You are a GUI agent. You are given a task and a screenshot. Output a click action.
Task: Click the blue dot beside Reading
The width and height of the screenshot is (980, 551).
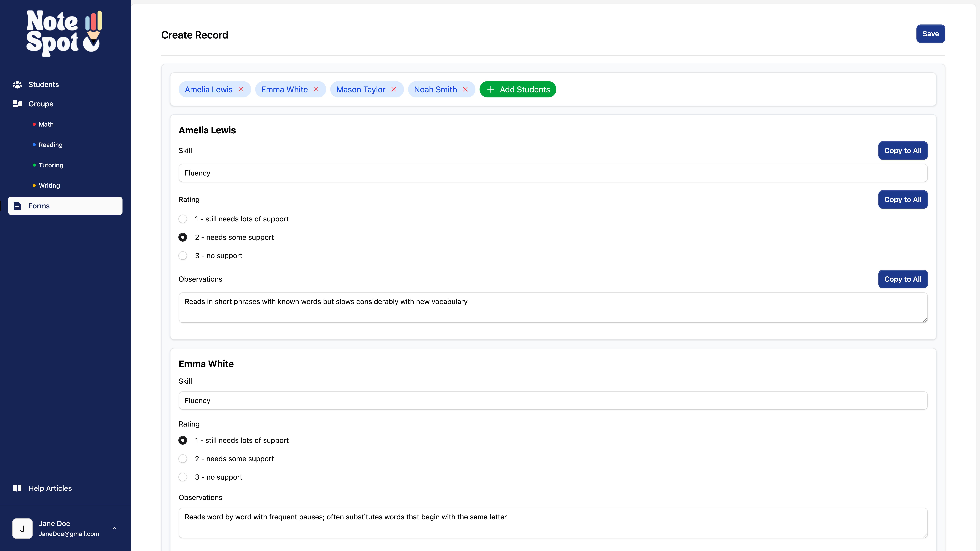click(34, 145)
